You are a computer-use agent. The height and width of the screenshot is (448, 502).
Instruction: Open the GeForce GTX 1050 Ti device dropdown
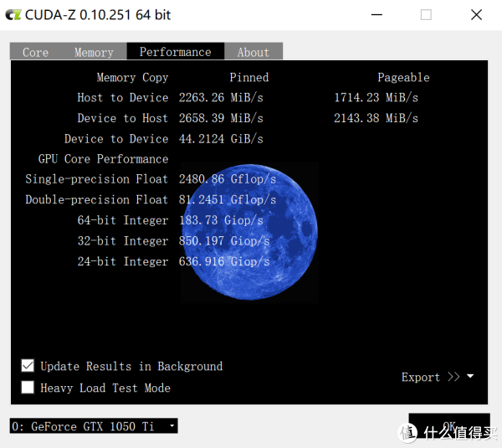pyautogui.click(x=94, y=426)
